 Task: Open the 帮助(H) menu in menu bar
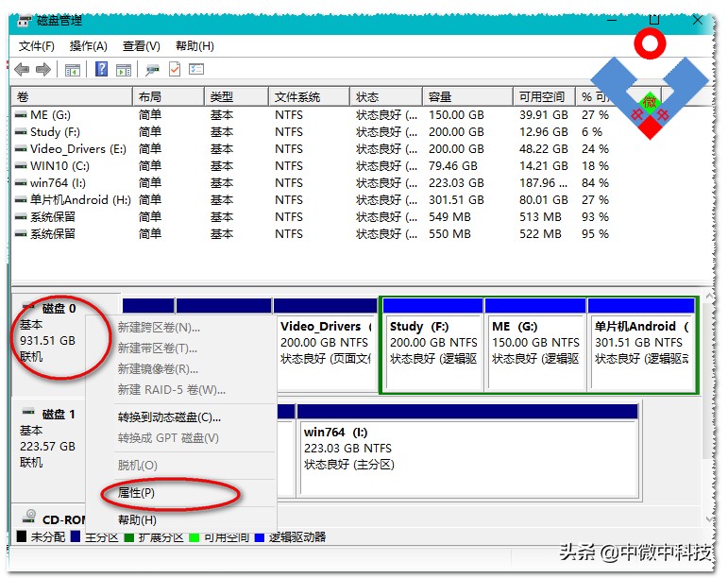coord(195,46)
